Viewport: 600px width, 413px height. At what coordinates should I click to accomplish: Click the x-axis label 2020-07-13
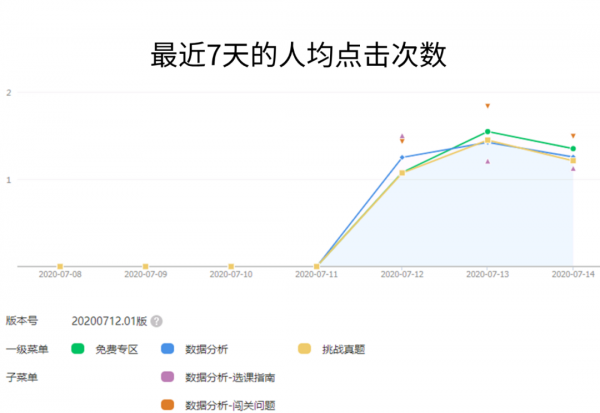tap(488, 274)
